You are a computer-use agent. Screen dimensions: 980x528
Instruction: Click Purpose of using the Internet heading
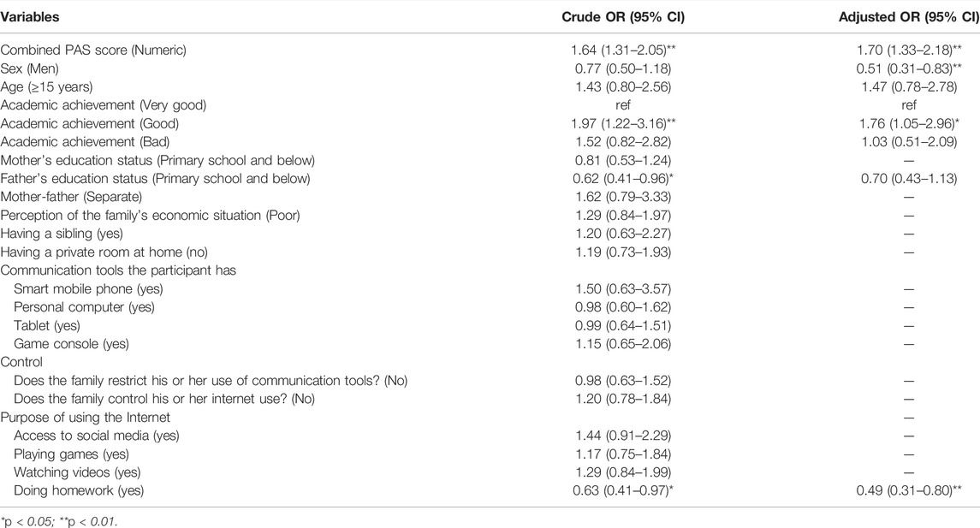pyautogui.click(x=85, y=417)
